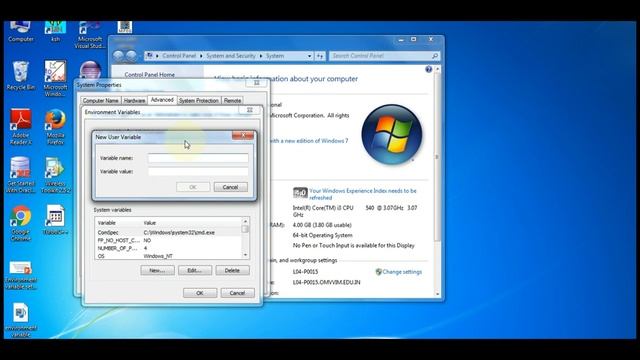Switch to the Computer Name tab
The width and height of the screenshot is (640, 360).
(100, 100)
